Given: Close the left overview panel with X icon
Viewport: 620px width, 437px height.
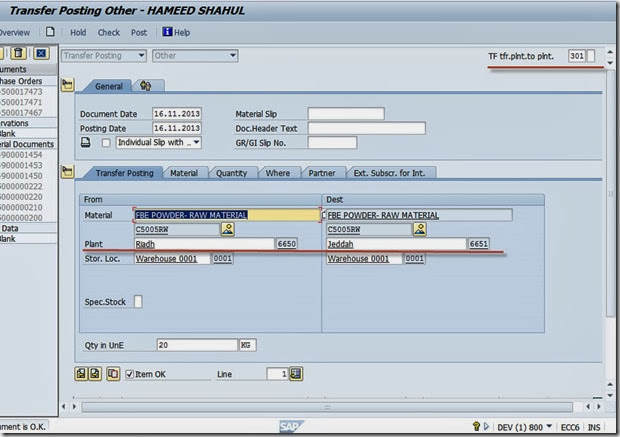Looking at the screenshot, I should click(41, 53).
